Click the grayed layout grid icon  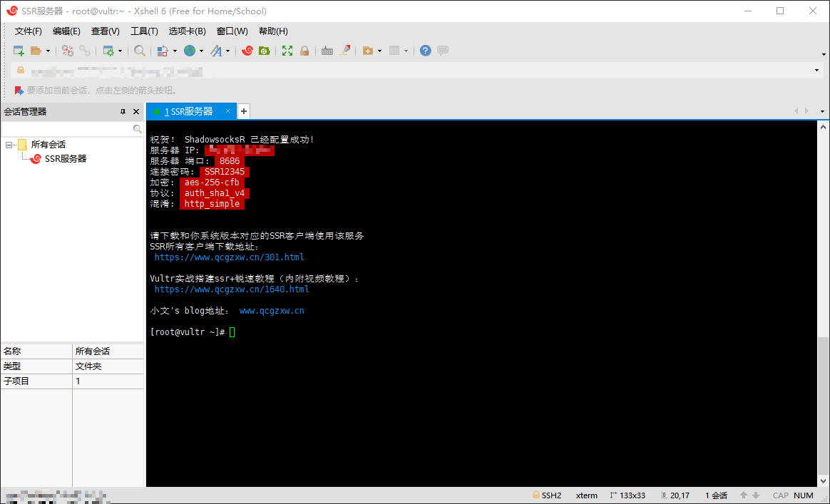click(x=394, y=51)
